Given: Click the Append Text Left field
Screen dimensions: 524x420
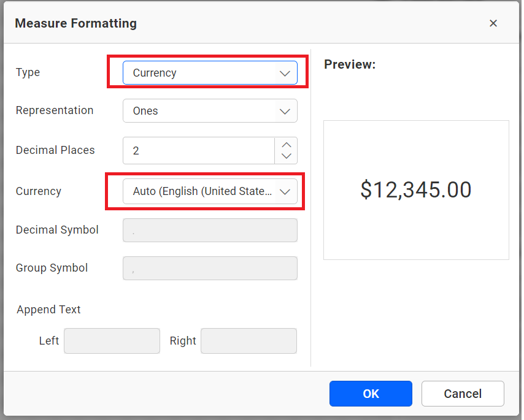Looking at the screenshot, I should [x=112, y=341].
